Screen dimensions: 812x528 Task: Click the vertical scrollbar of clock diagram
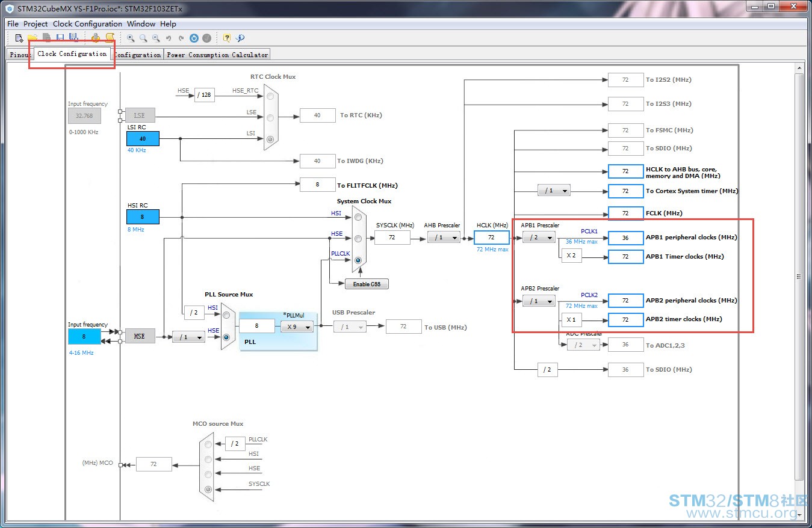click(x=799, y=277)
